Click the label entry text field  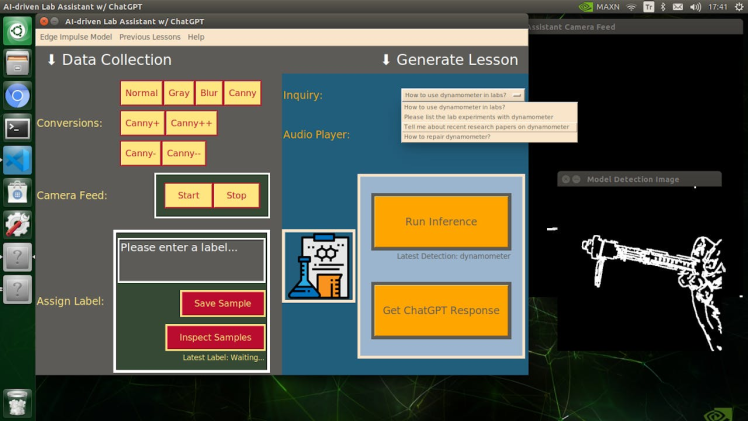191,260
